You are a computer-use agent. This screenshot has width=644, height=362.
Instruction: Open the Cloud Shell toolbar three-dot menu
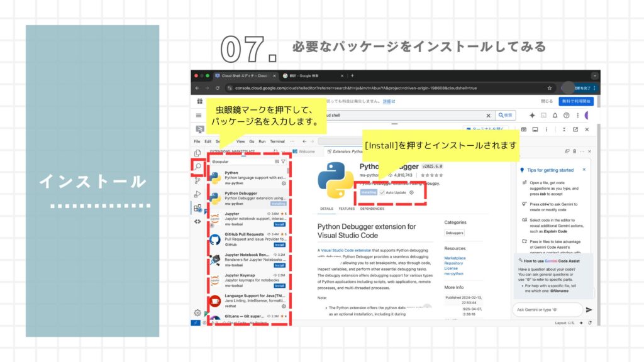pyautogui.click(x=547, y=129)
